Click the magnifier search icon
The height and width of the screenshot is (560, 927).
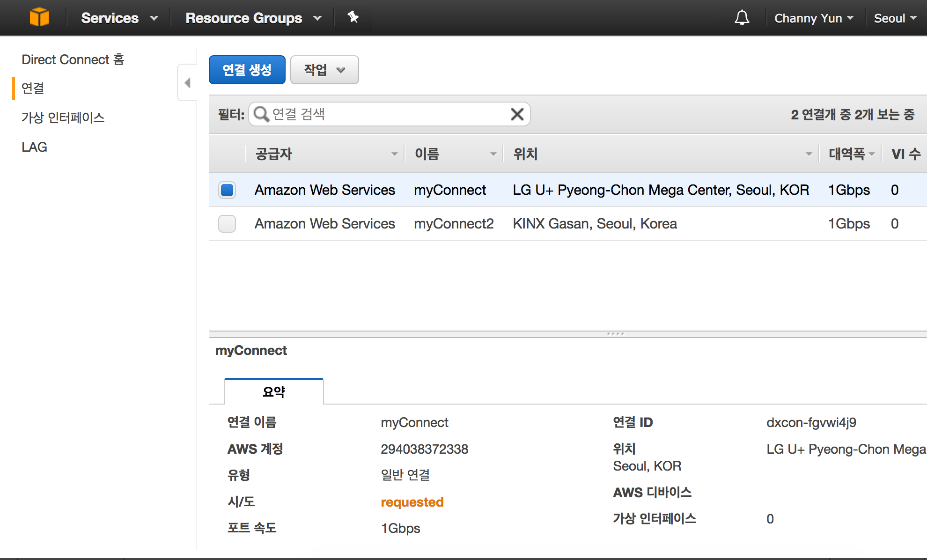(261, 114)
